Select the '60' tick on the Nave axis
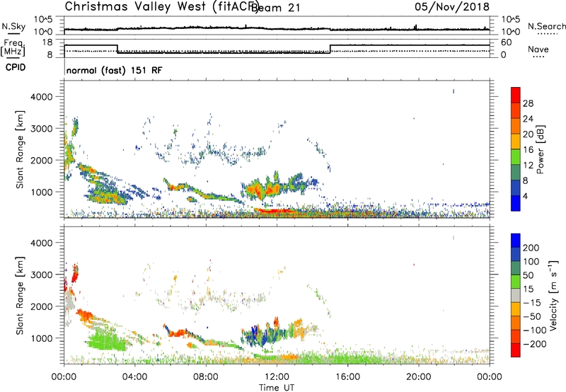The height and width of the screenshot is (392, 566). point(507,42)
